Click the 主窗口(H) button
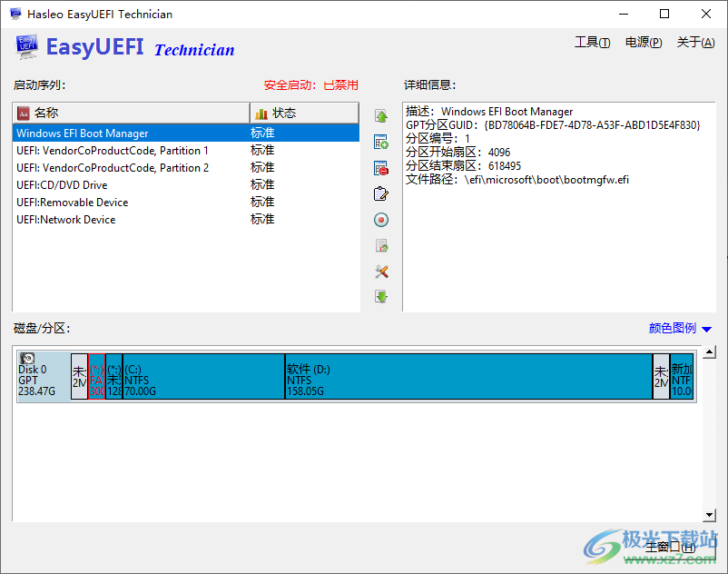728x574 pixels. 671,547
